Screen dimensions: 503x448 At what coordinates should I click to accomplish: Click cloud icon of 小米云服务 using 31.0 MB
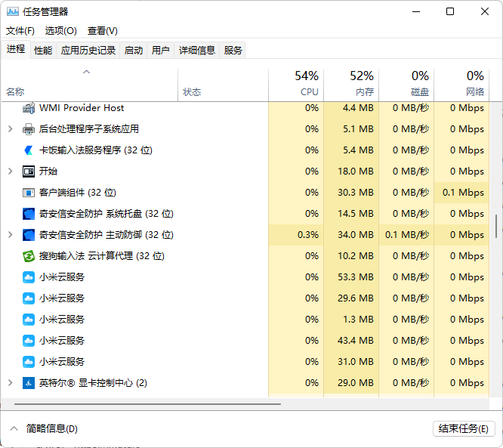click(29, 362)
